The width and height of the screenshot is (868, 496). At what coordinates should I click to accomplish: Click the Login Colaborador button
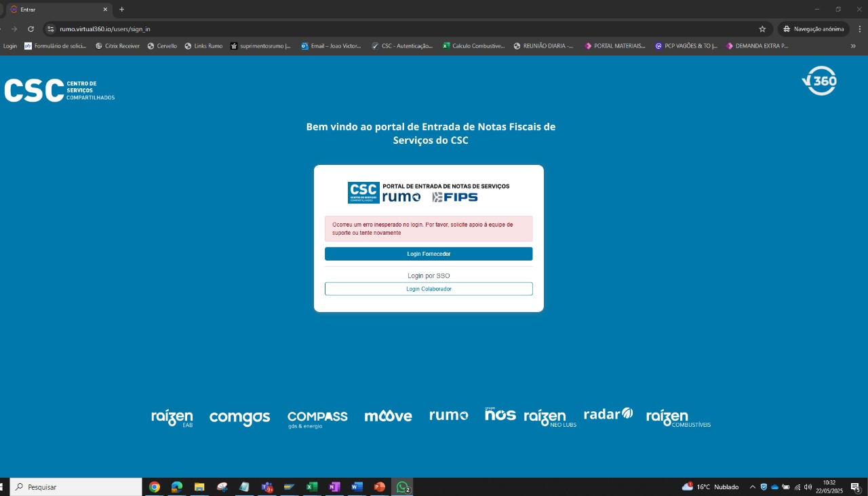pyautogui.click(x=429, y=289)
